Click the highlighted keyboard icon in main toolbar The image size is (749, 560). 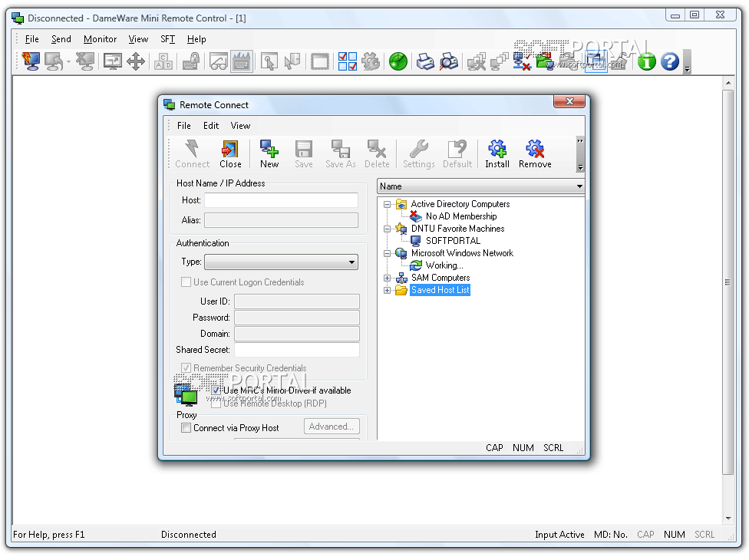pos(242,61)
